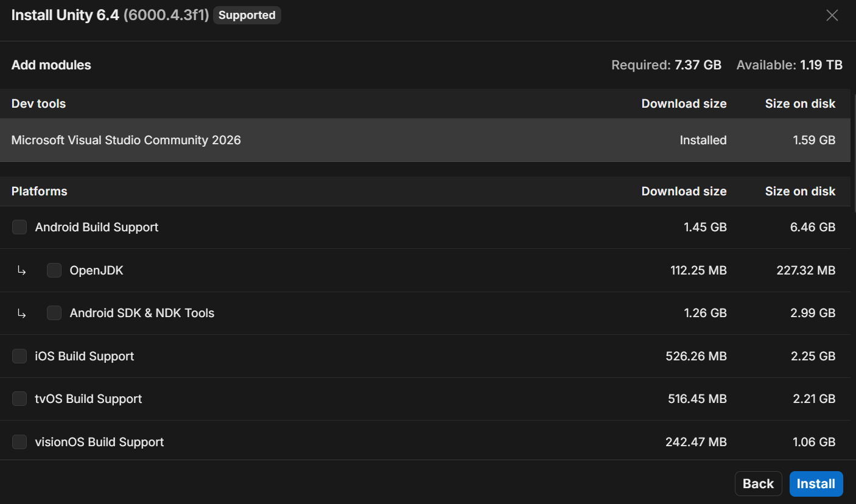Tick the OpenJDK module checkbox

54,270
